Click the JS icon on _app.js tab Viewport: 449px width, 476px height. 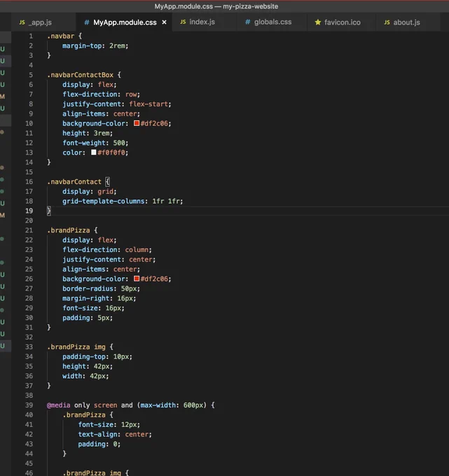[22, 22]
